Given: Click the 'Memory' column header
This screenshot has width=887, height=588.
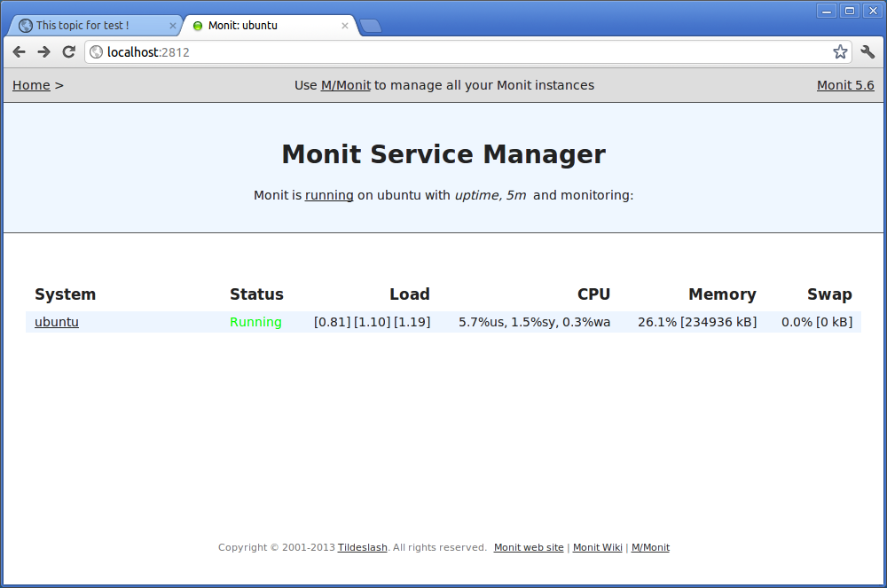Looking at the screenshot, I should (x=722, y=294).
